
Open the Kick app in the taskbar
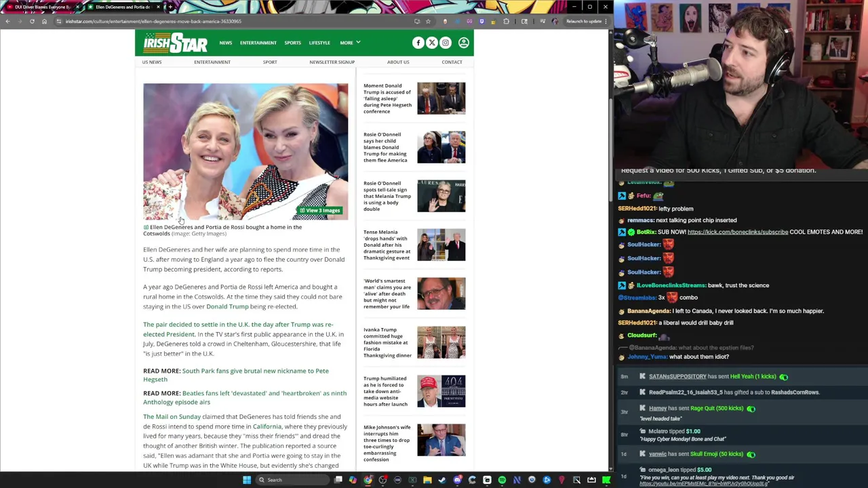606,480
